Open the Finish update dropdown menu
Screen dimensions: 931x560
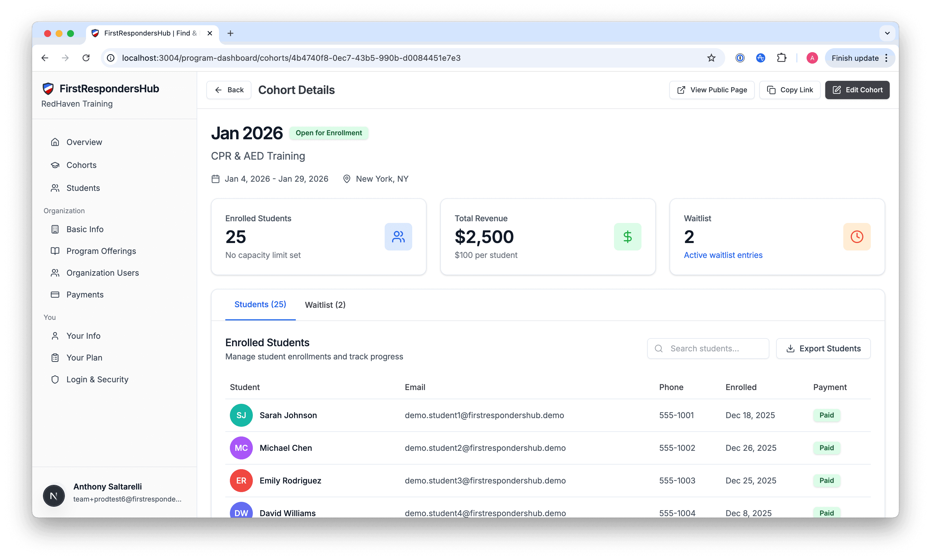(x=887, y=58)
